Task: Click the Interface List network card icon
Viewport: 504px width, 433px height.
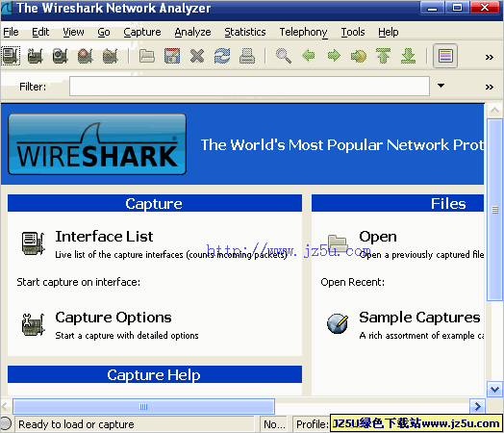Action: [33, 243]
